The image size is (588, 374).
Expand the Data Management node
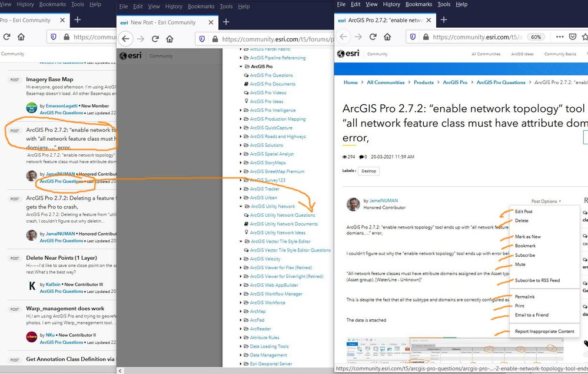point(241,355)
